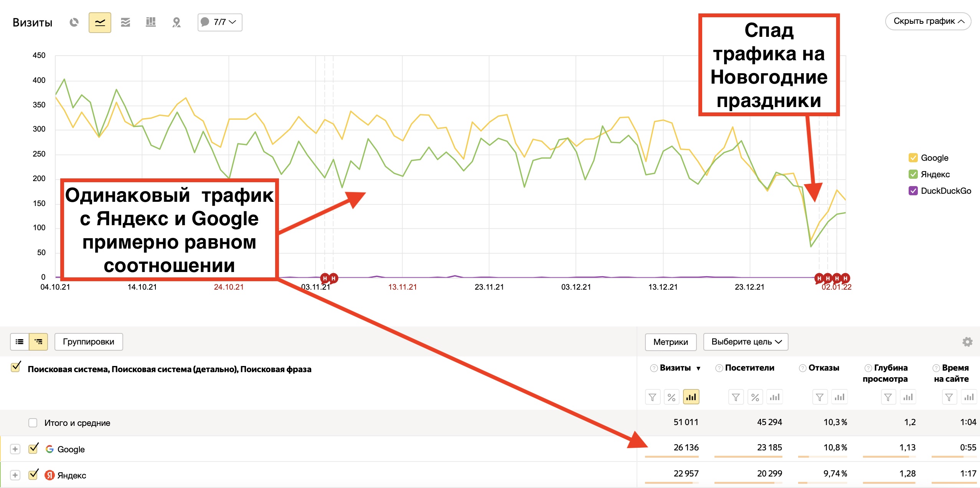
Task: Sort table by Отказы column
Action: [824, 368]
